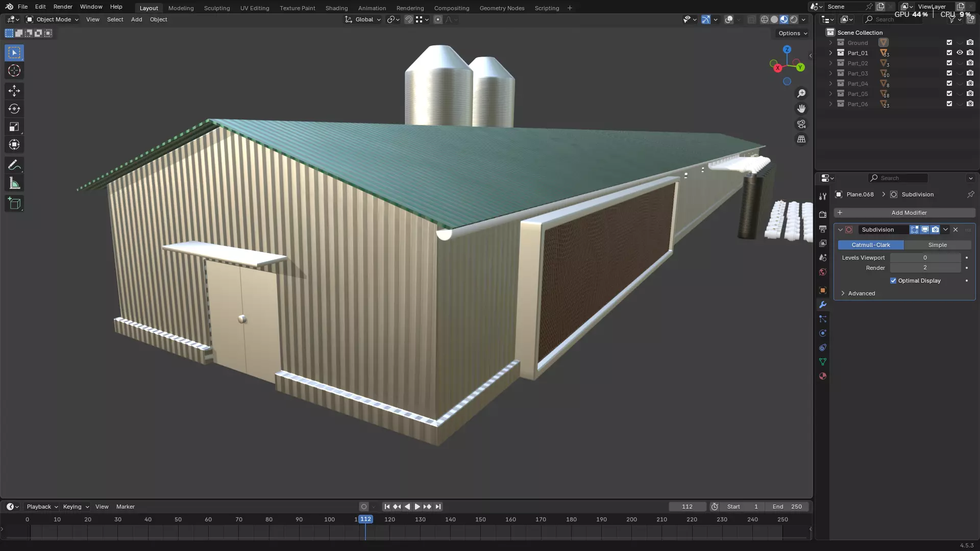Uncheck the Part_03 collection checkbox
The image size is (980, 551).
point(949,73)
